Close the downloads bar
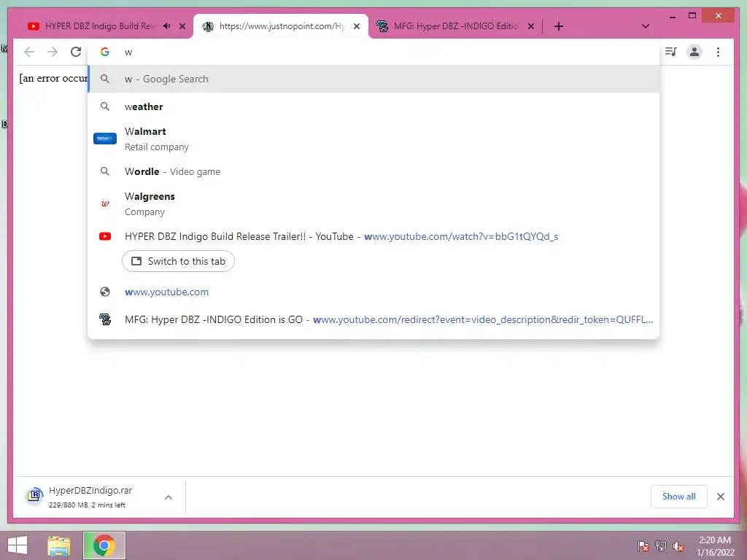The height and width of the screenshot is (560, 747). [720, 497]
